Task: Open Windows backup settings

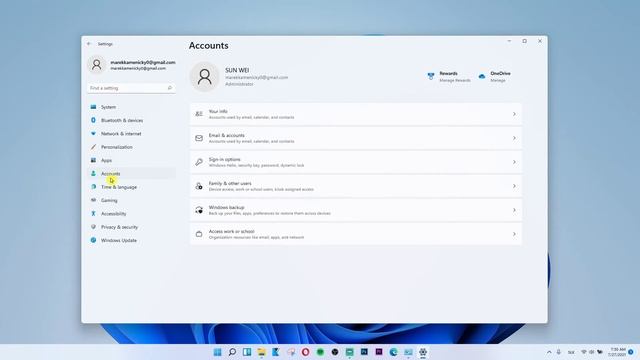Action: click(x=356, y=210)
